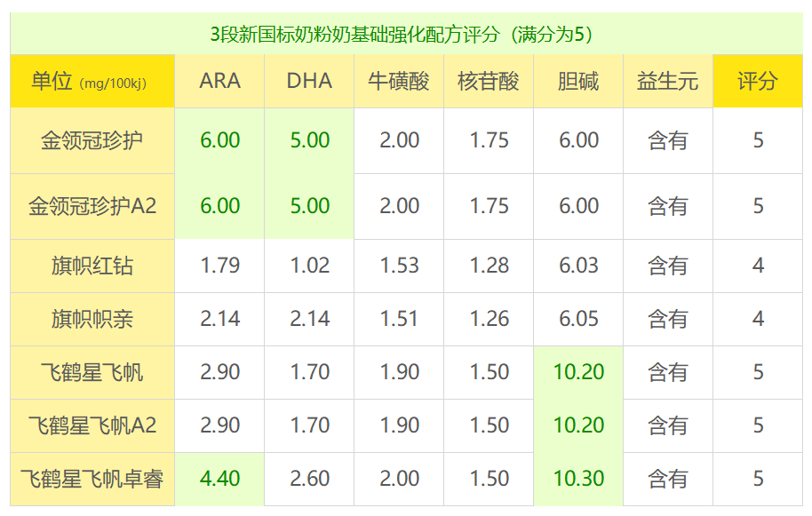This screenshot has width=812, height=516.
Task: Select the 单位 (mg/100kj) header cell
Action: 92,82
